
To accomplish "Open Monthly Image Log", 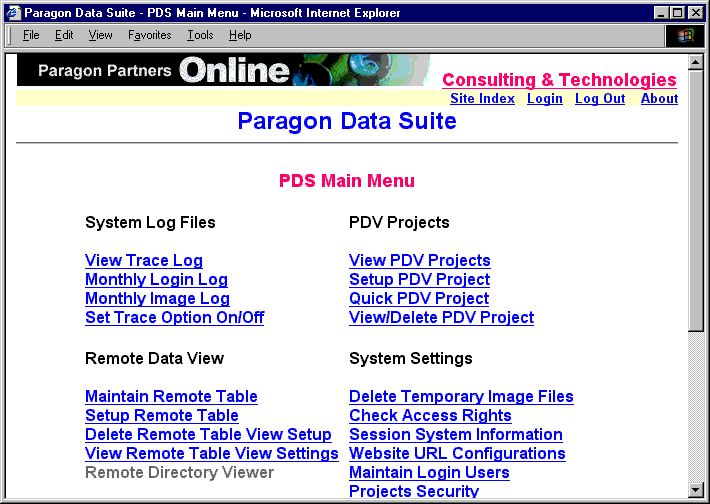I will pos(158,298).
